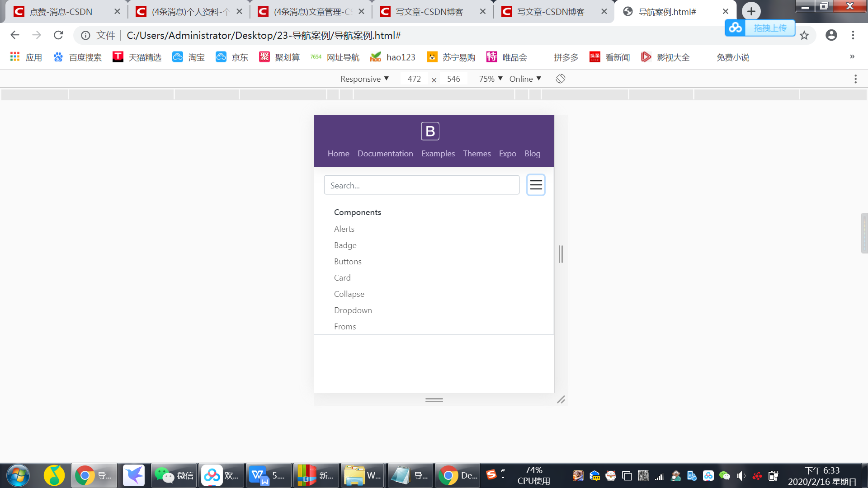Mute system volume via tray speaker icon
The width and height of the screenshot is (868, 488).
point(741,475)
